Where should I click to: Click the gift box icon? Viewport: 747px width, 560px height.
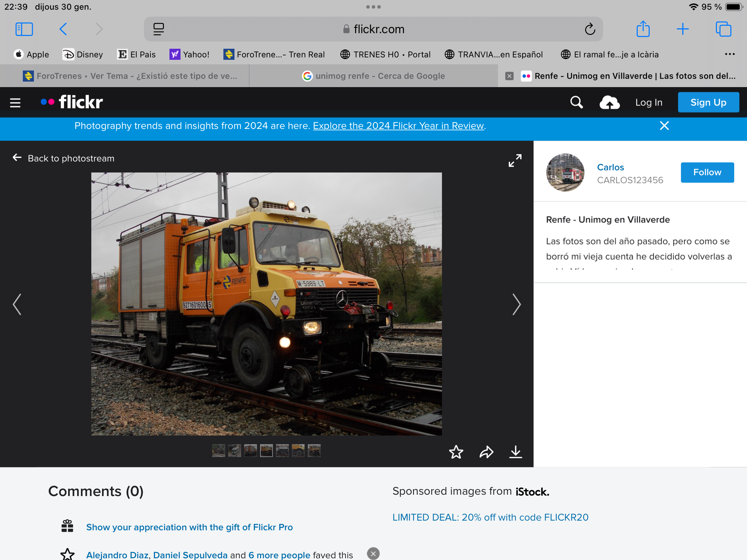coord(67,526)
